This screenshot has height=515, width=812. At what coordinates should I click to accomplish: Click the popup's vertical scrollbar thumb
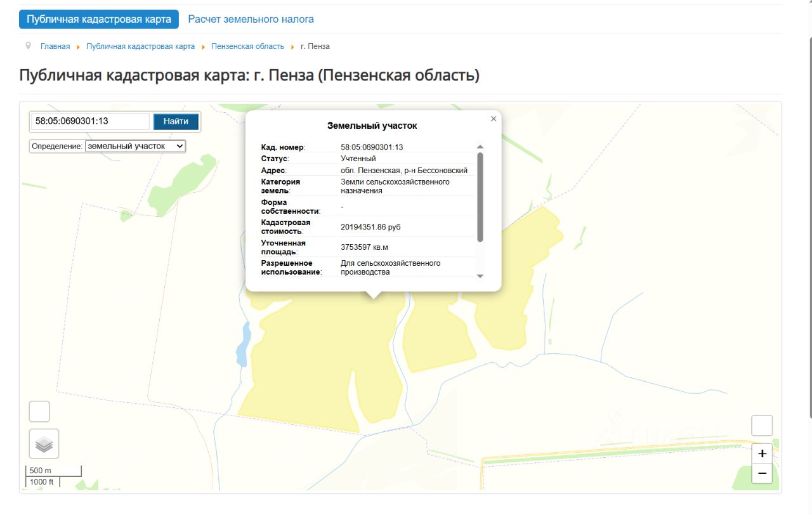coord(480,197)
